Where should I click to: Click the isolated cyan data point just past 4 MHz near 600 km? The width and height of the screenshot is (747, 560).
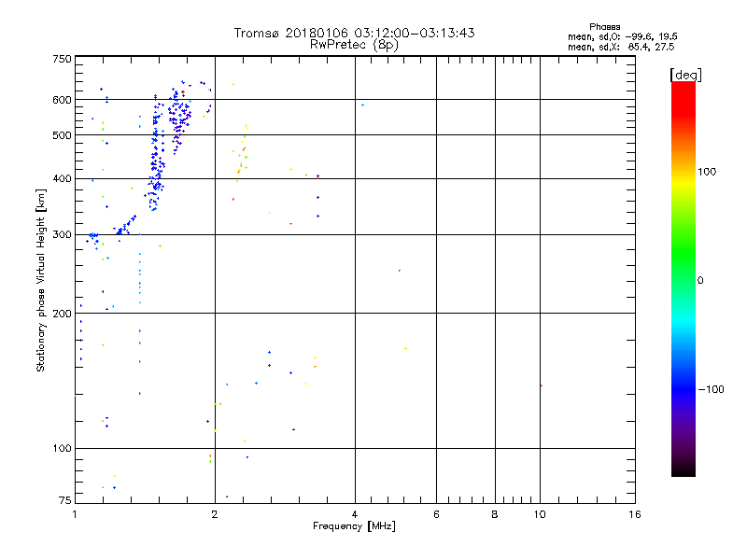tap(363, 105)
